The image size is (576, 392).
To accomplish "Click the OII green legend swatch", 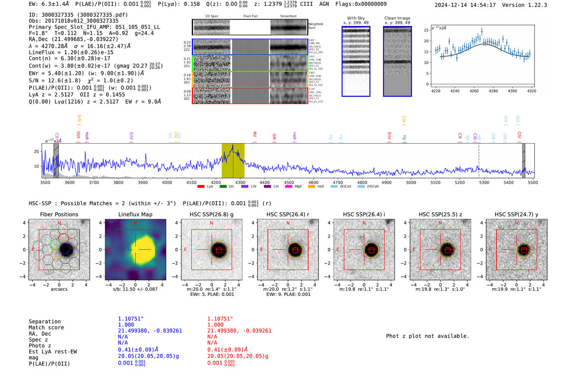I will coord(223,186).
